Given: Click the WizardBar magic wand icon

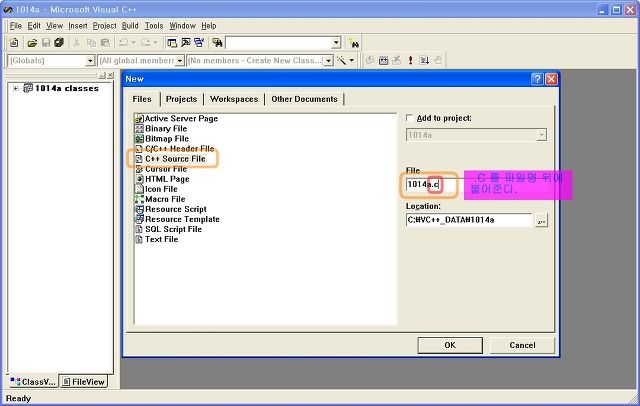Looking at the screenshot, I should point(341,61).
